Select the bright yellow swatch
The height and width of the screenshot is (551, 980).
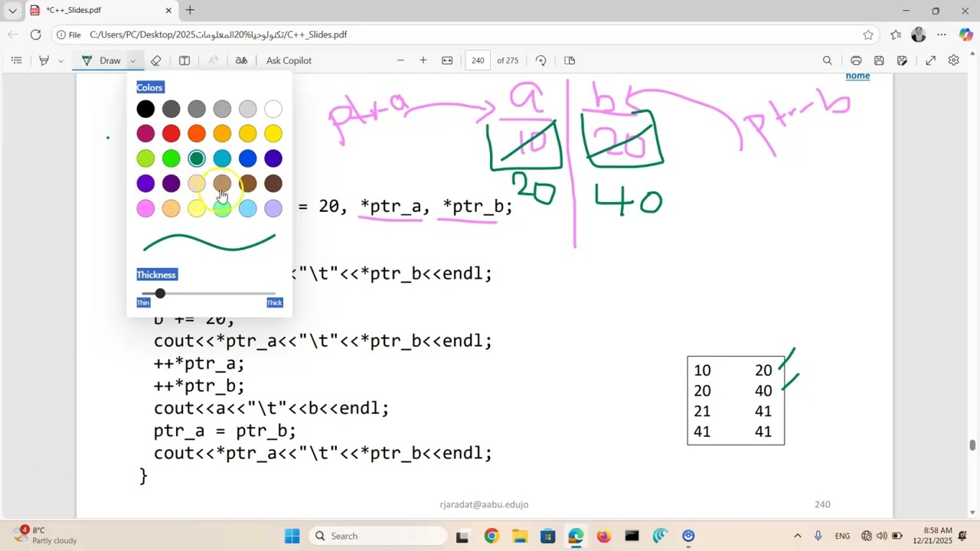273,134
